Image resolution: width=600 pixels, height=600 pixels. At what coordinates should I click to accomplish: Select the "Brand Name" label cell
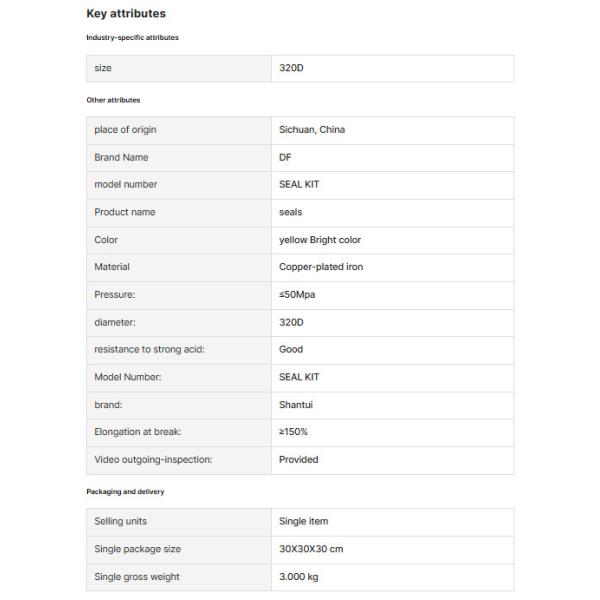pos(120,157)
